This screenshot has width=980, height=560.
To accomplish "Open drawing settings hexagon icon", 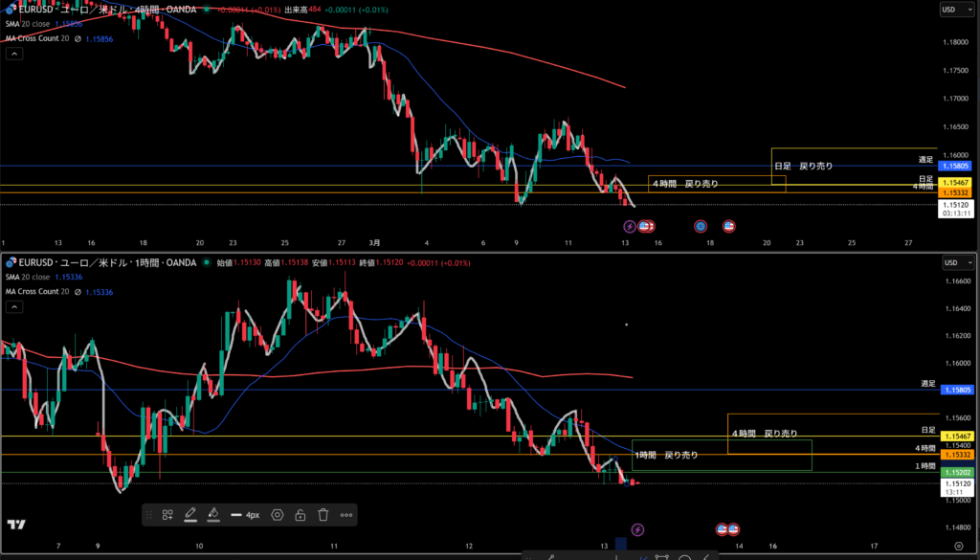I will [x=278, y=515].
